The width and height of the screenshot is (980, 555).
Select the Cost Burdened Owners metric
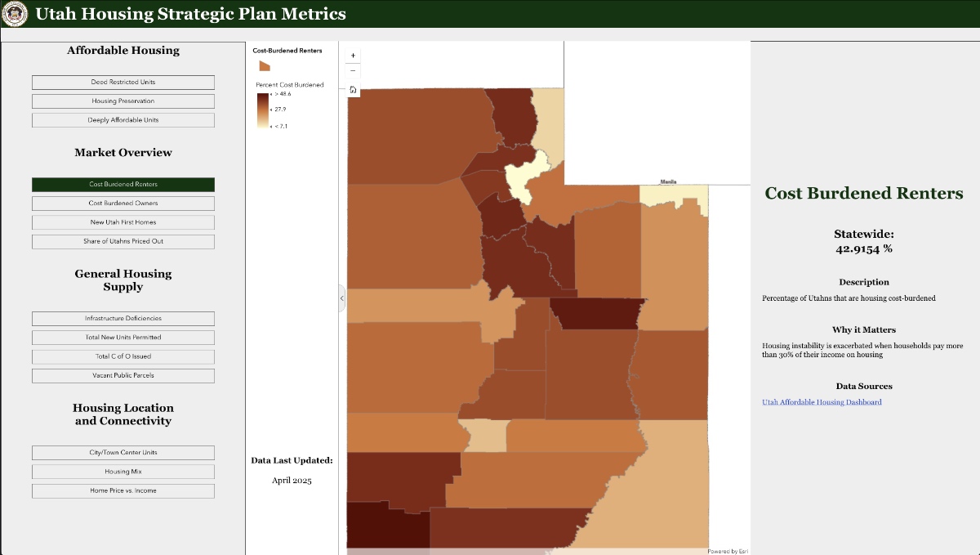tap(122, 203)
